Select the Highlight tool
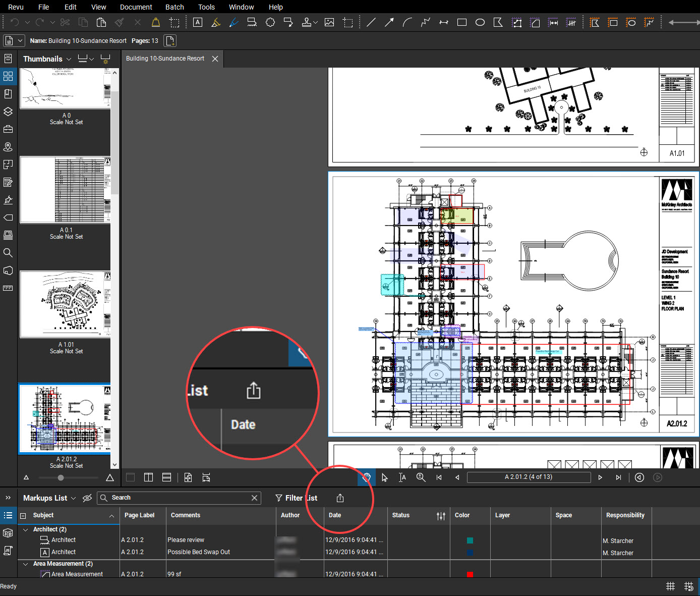 [216, 22]
